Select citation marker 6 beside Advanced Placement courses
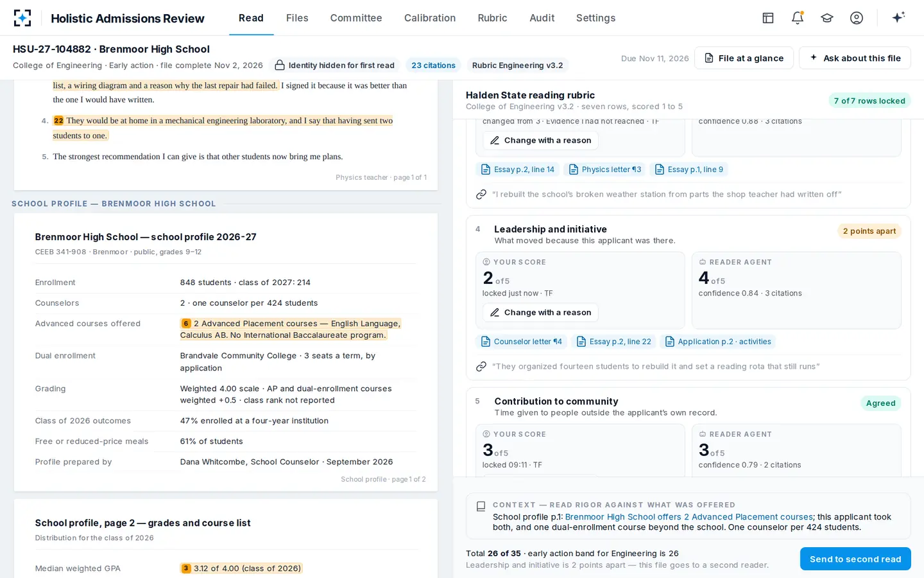The height and width of the screenshot is (578, 924). pos(186,324)
